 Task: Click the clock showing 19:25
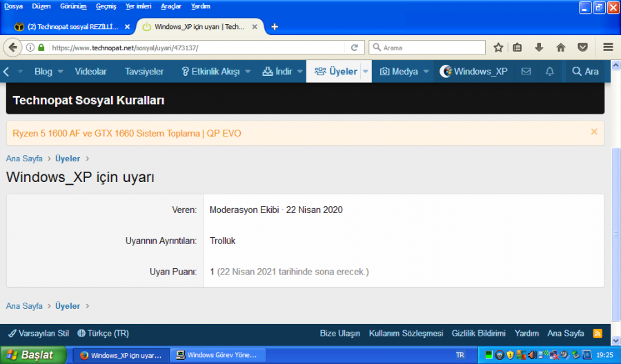click(x=604, y=355)
